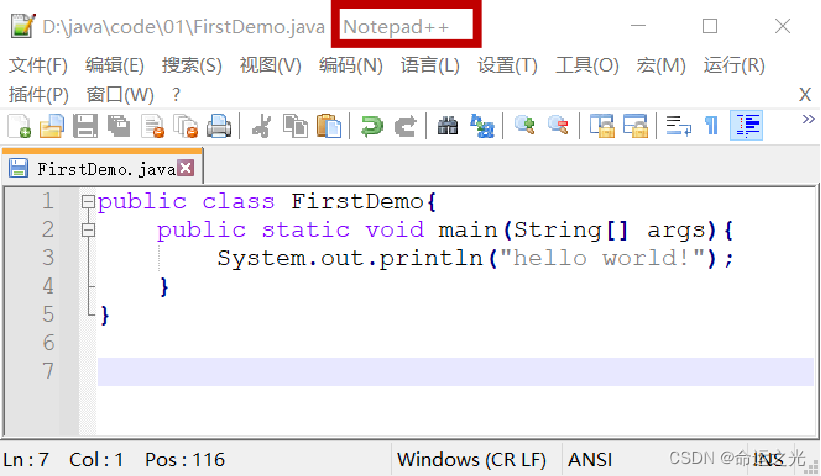Click the ANSI encoding status bar field
This screenshot has width=821, height=476.
click(x=590, y=460)
